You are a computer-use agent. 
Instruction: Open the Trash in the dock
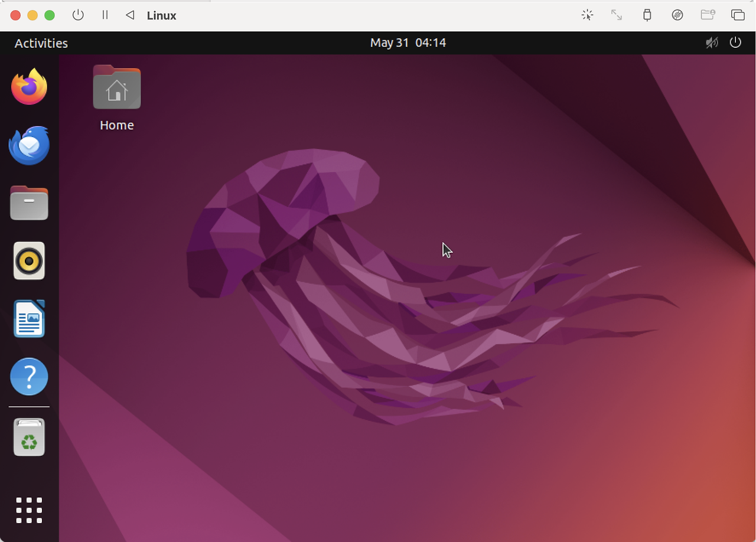click(29, 437)
